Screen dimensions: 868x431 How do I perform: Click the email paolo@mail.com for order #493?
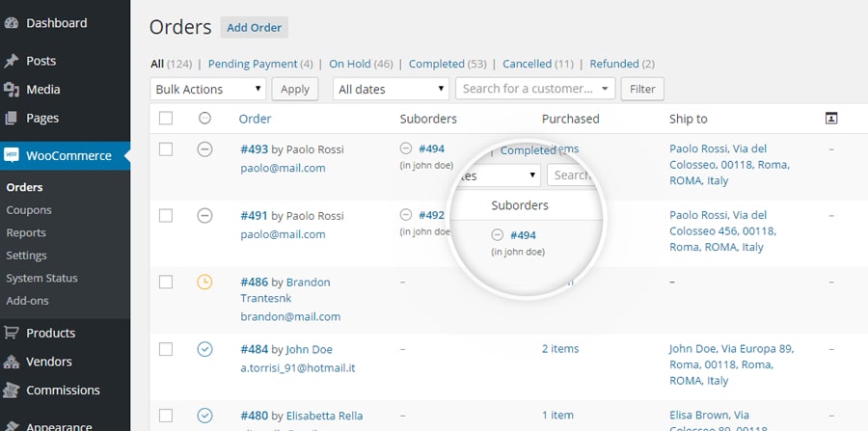pos(283,168)
